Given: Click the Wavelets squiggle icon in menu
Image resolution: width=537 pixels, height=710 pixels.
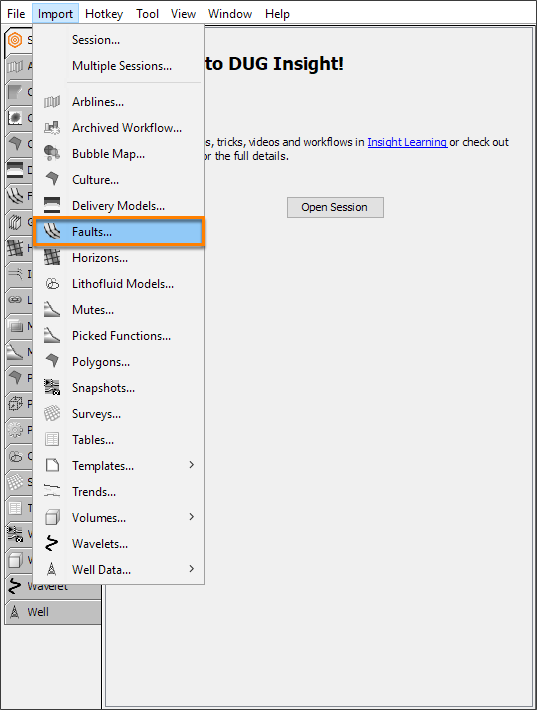Looking at the screenshot, I should [52, 543].
